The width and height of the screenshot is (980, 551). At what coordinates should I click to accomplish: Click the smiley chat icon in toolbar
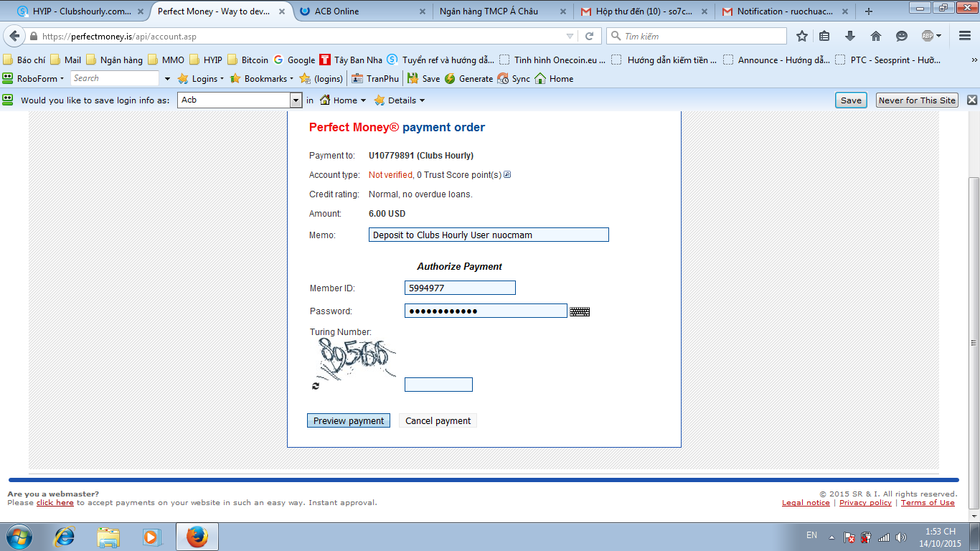[x=902, y=36]
